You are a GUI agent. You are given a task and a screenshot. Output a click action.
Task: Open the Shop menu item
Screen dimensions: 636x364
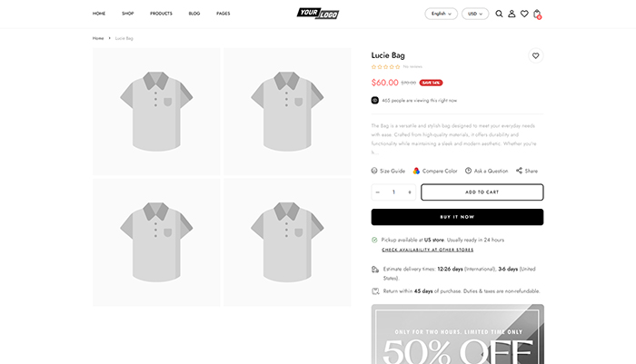point(128,14)
